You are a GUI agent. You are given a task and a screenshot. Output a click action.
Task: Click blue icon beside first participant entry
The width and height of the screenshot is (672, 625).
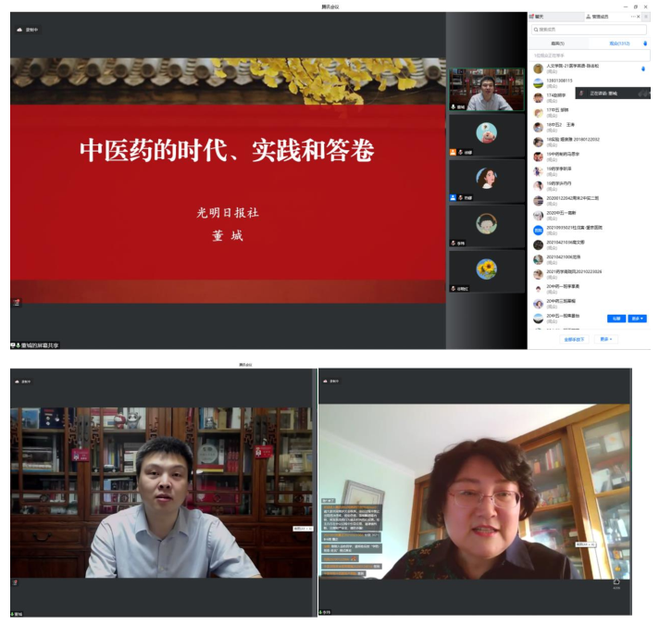(642, 68)
